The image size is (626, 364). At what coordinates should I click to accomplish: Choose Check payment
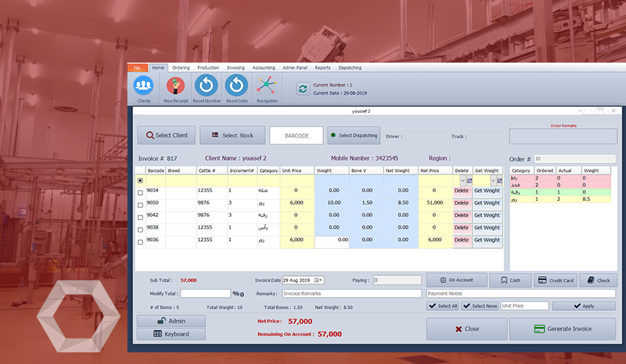tap(598, 280)
